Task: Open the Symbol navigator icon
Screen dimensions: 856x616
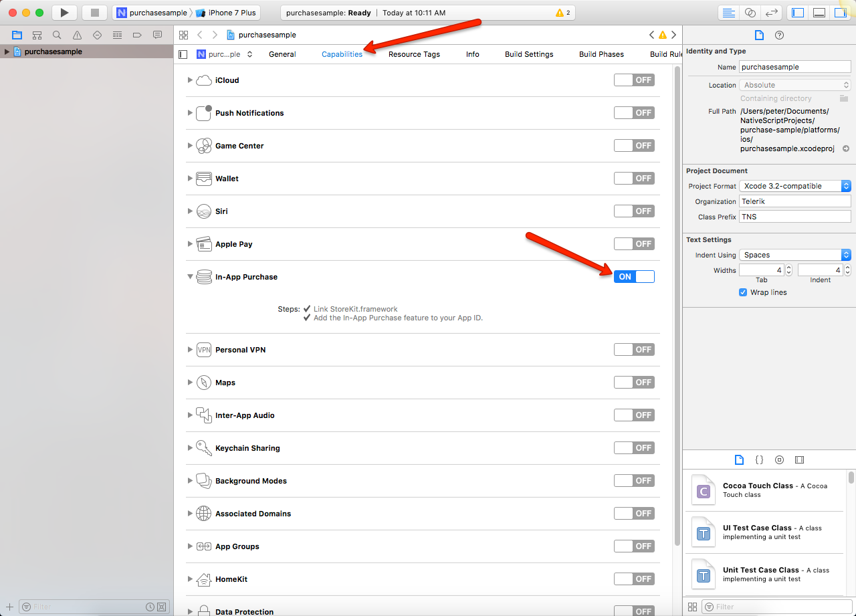Action: pyautogui.click(x=37, y=35)
